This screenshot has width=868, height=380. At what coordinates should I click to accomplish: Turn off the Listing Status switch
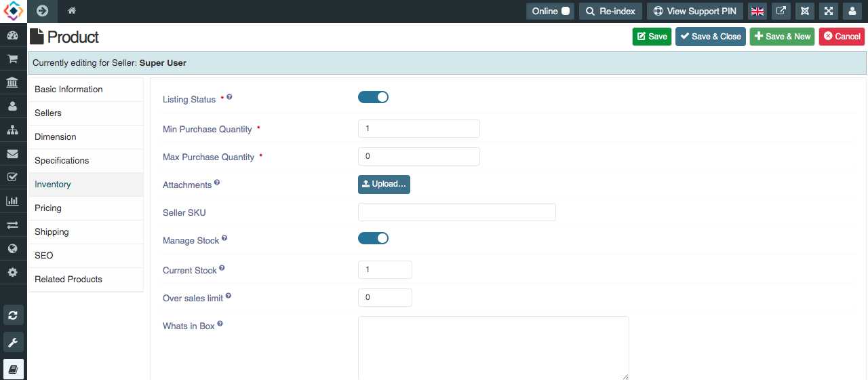pyautogui.click(x=373, y=97)
